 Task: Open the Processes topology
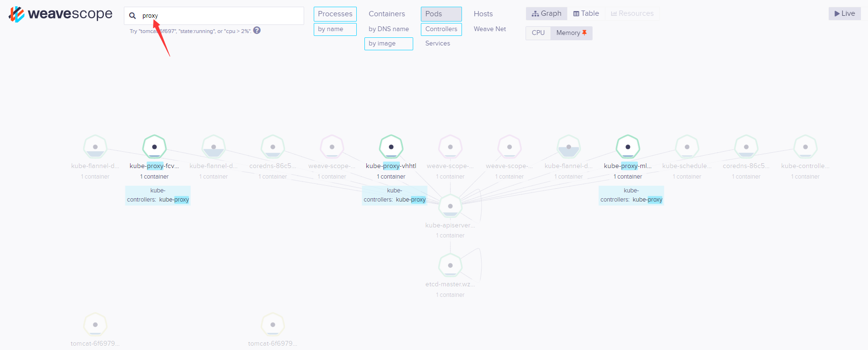[x=335, y=14]
